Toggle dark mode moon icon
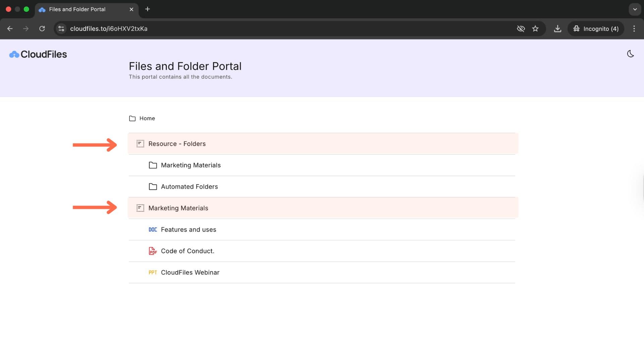644x362 pixels. [x=630, y=54]
